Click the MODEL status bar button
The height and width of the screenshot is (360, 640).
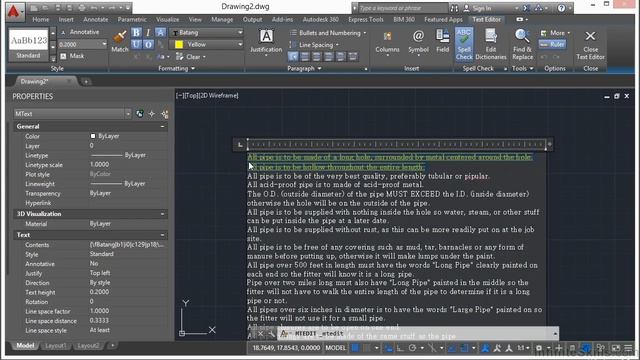point(336,348)
